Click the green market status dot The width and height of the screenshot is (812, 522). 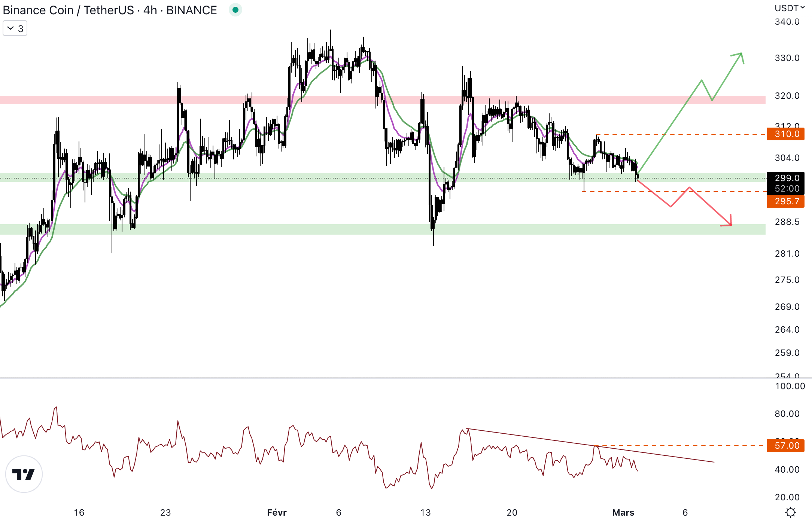coord(235,10)
